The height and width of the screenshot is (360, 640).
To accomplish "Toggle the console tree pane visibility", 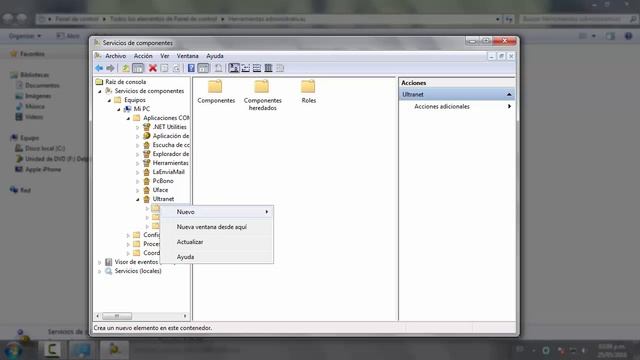I will pyautogui.click(x=138, y=68).
